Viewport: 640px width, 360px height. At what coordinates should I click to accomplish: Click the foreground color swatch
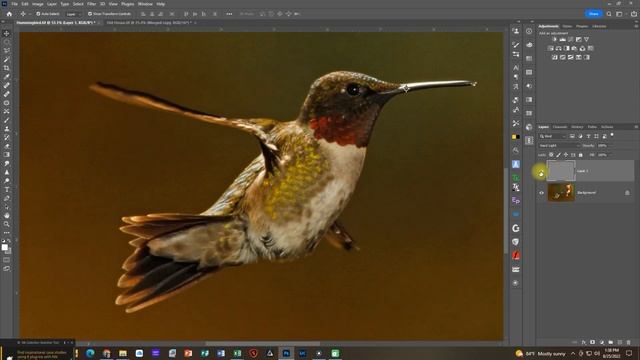point(4,247)
